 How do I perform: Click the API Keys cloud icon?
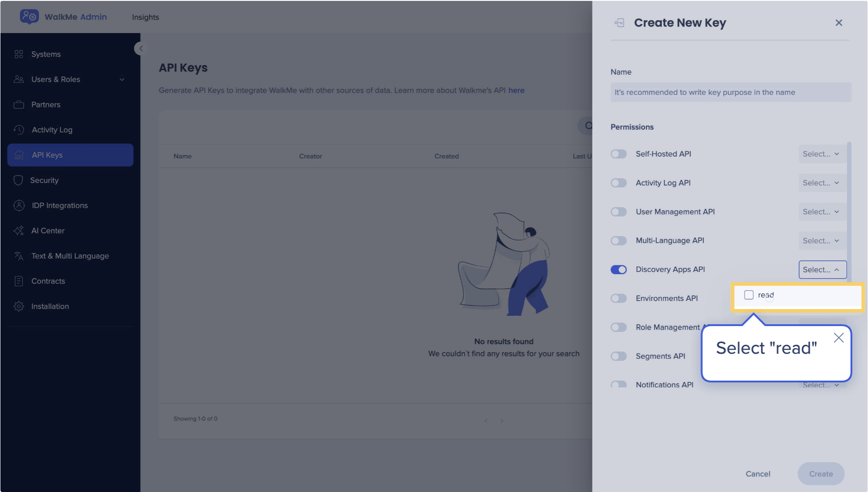[x=19, y=155]
